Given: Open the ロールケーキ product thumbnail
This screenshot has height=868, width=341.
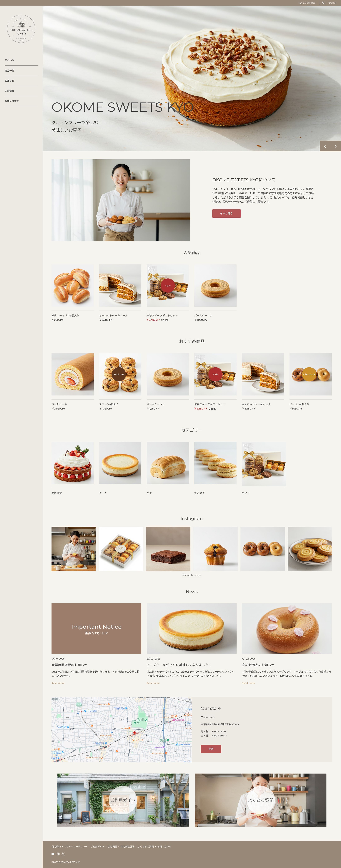Looking at the screenshot, I should [73, 374].
